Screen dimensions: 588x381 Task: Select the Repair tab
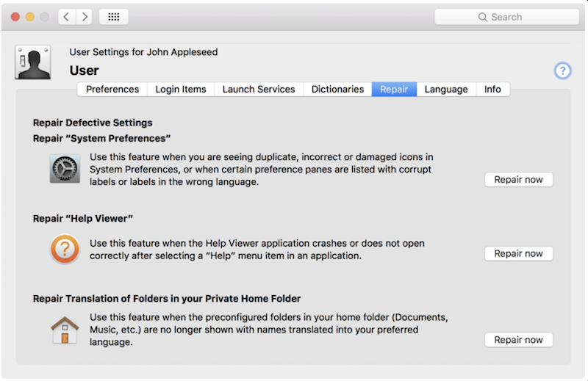(x=394, y=89)
